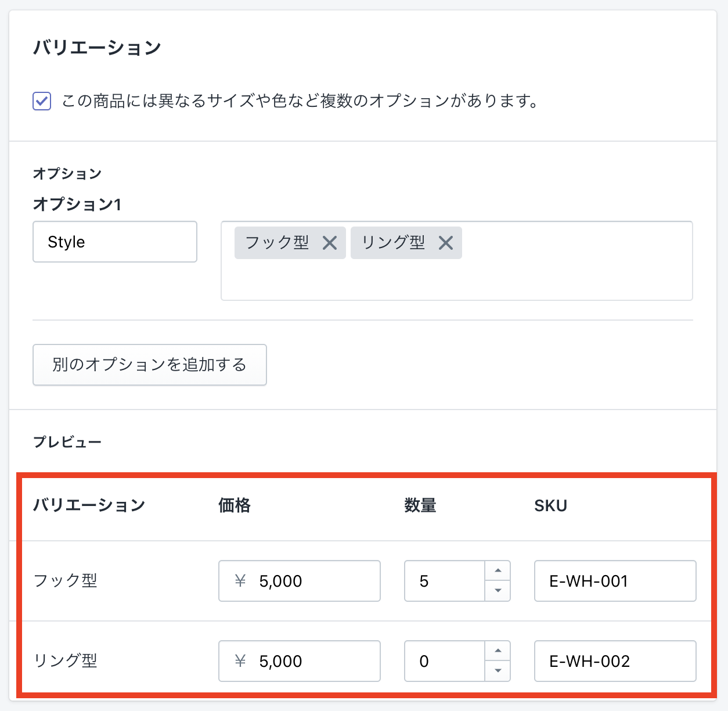The height and width of the screenshot is (711, 728).
Task: Click 別のオプションを追加する button
Action: pos(149,365)
